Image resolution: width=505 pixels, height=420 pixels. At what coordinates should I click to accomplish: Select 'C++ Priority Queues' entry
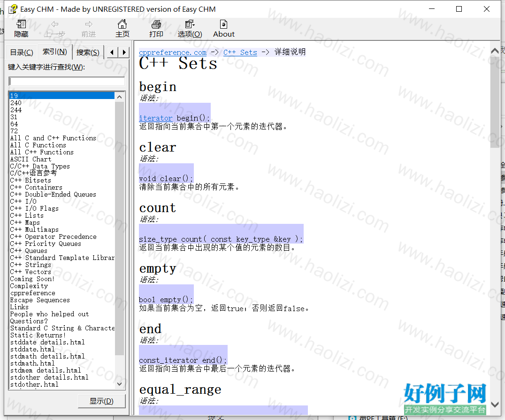coord(46,244)
